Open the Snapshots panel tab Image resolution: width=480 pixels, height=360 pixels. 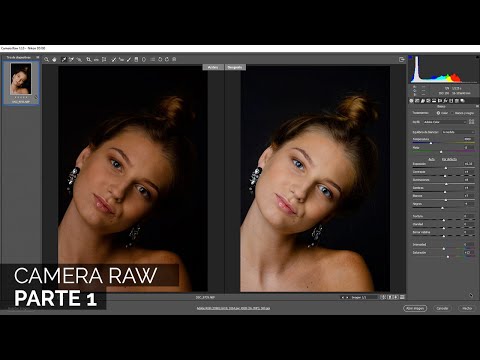pos(462,101)
